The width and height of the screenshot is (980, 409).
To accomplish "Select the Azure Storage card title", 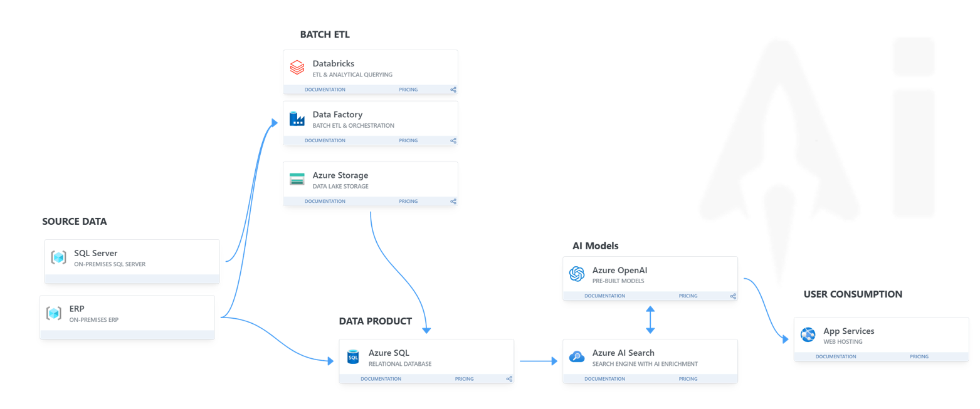I will coord(340,175).
